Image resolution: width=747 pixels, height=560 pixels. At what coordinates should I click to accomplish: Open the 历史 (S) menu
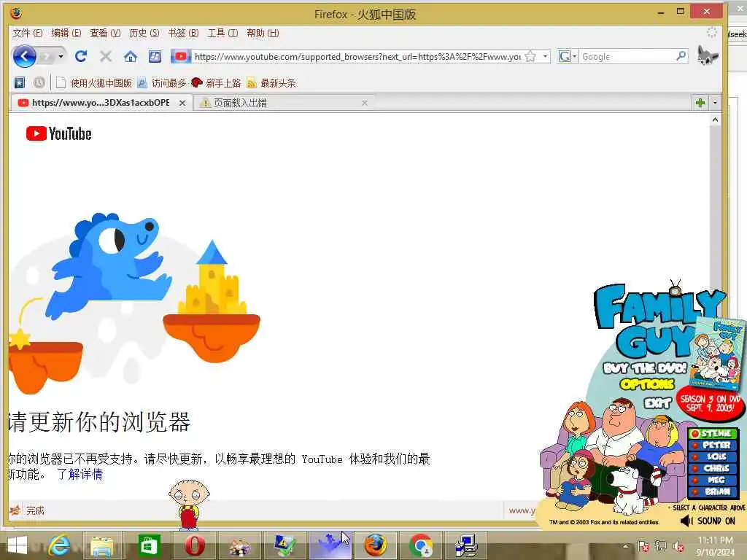click(144, 33)
